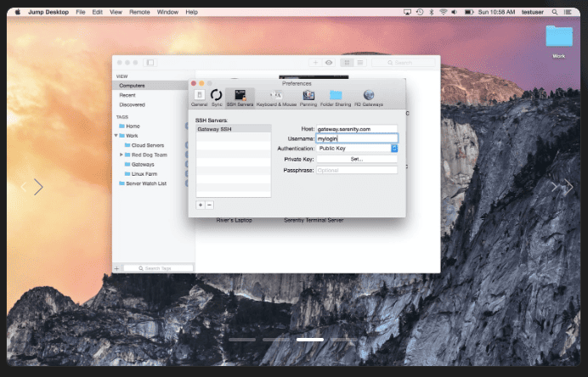Screen dimensions: 588x377
Task: Expand the Red Dog Team tag
Action: click(122, 155)
